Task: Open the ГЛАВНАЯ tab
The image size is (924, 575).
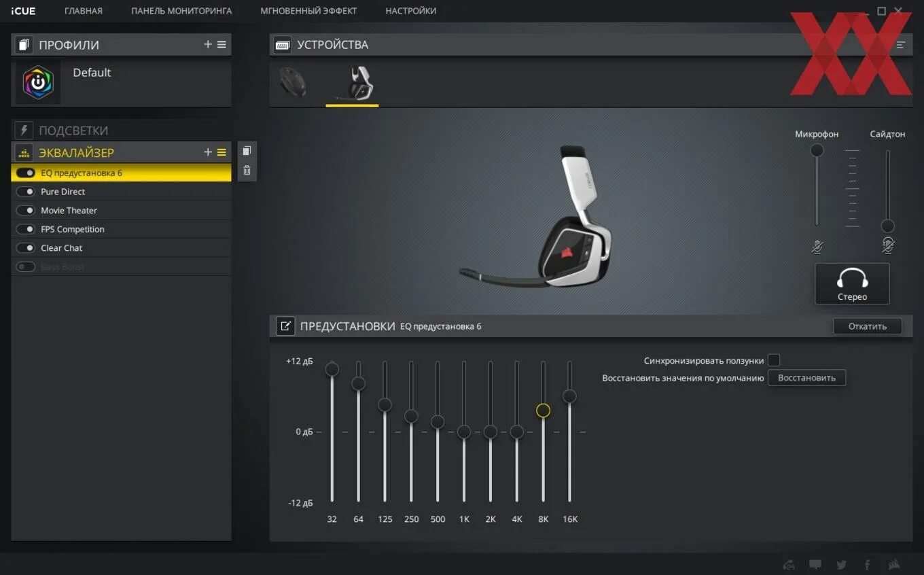Action: 84,11
